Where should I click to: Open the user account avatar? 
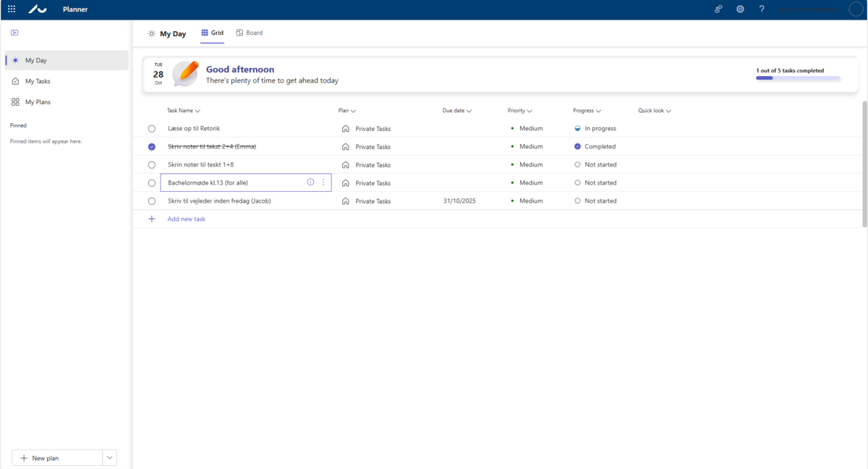click(x=856, y=9)
